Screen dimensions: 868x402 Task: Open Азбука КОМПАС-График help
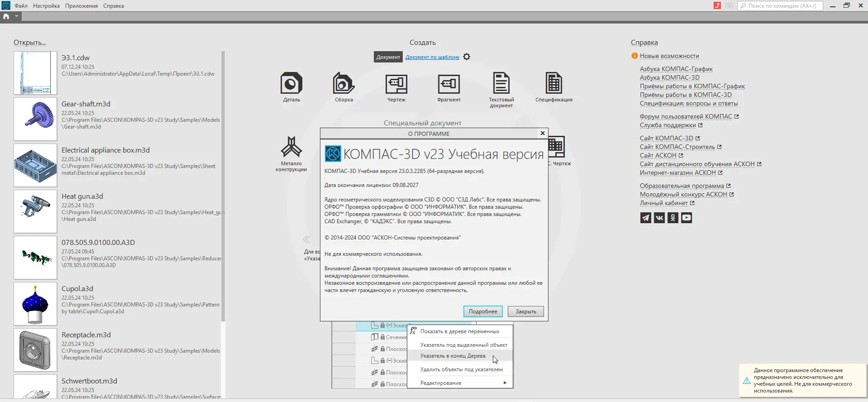coord(676,69)
